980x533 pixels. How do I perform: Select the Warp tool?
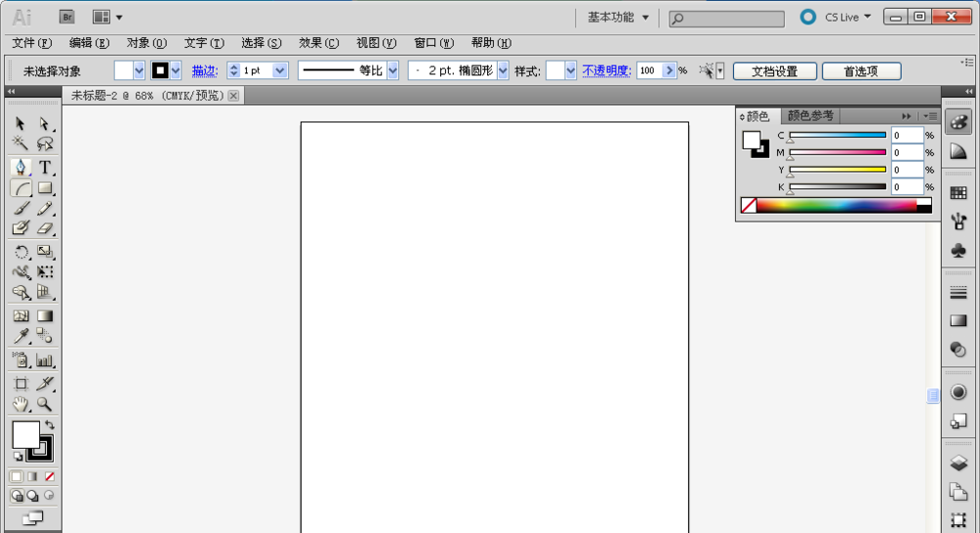tap(20, 271)
